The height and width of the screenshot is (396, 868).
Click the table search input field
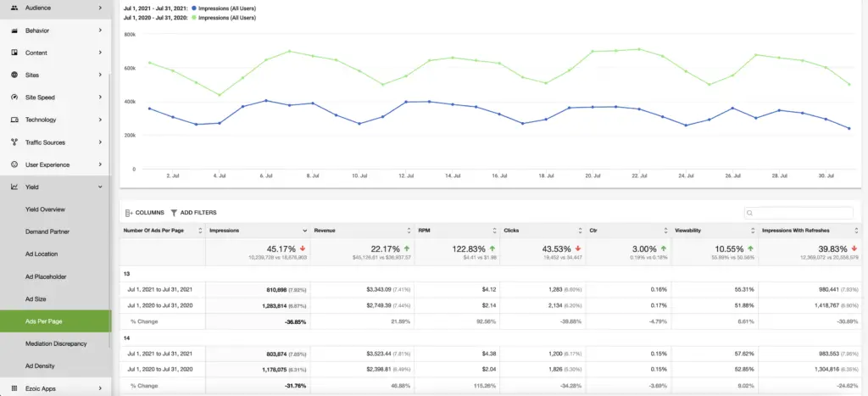coord(798,213)
